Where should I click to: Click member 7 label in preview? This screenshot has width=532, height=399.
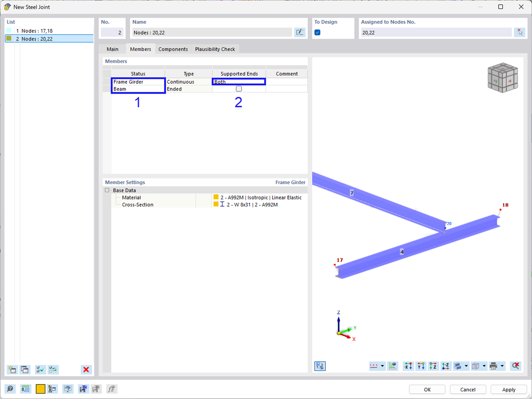(352, 193)
